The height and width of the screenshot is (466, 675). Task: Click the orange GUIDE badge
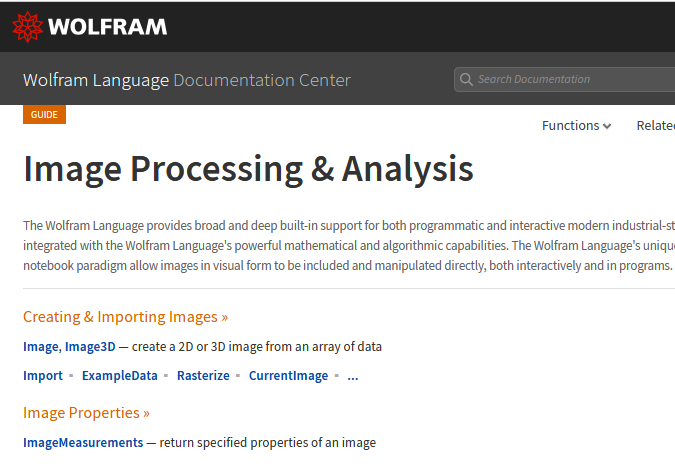click(x=44, y=114)
